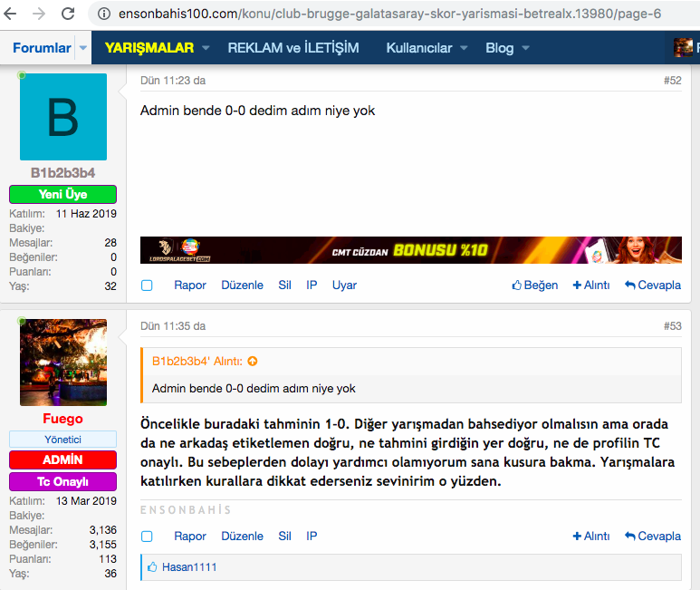Go forward with the browser forward arrow
Viewport: 700px width, 590px height.
[x=39, y=14]
